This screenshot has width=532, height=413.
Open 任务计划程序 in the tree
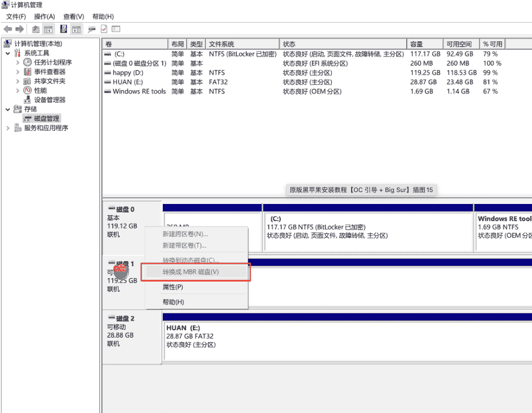coord(53,62)
